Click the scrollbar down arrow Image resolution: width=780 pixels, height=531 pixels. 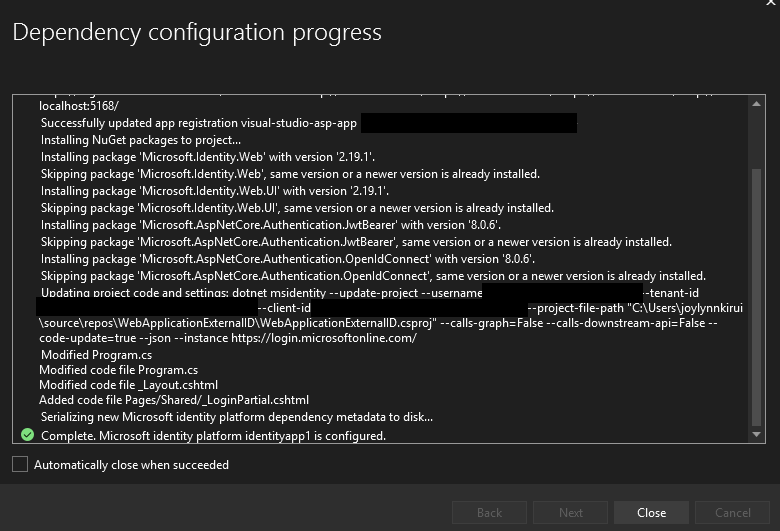(756, 435)
